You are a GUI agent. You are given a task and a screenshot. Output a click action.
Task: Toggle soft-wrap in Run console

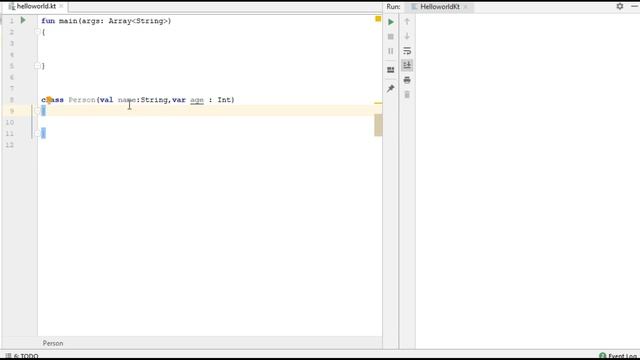click(x=407, y=51)
